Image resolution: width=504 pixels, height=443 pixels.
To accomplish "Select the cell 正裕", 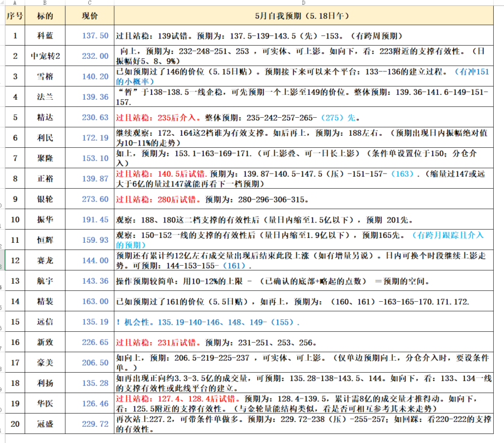I will (45, 179).
